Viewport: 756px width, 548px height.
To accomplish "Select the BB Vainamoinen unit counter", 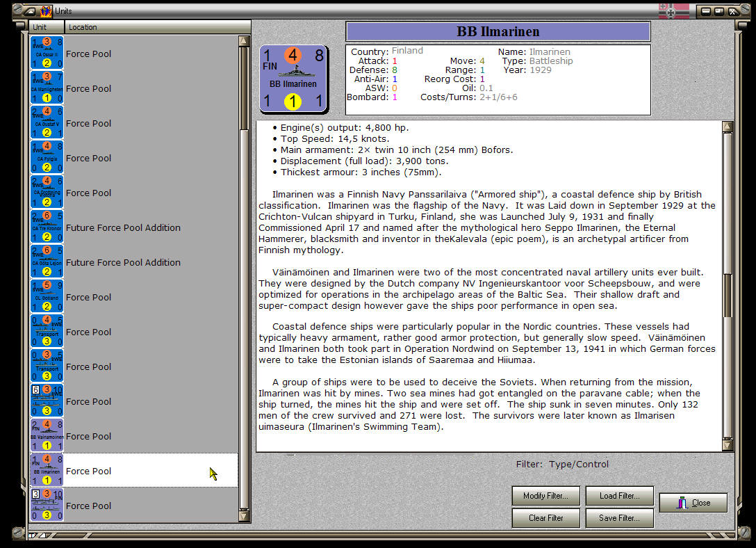I will [47, 435].
